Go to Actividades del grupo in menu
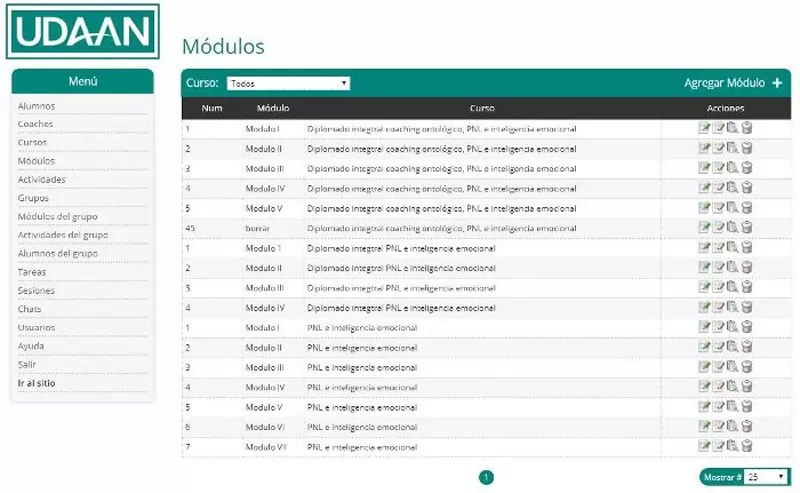Screen dimensions: 800x493 [x=63, y=235]
